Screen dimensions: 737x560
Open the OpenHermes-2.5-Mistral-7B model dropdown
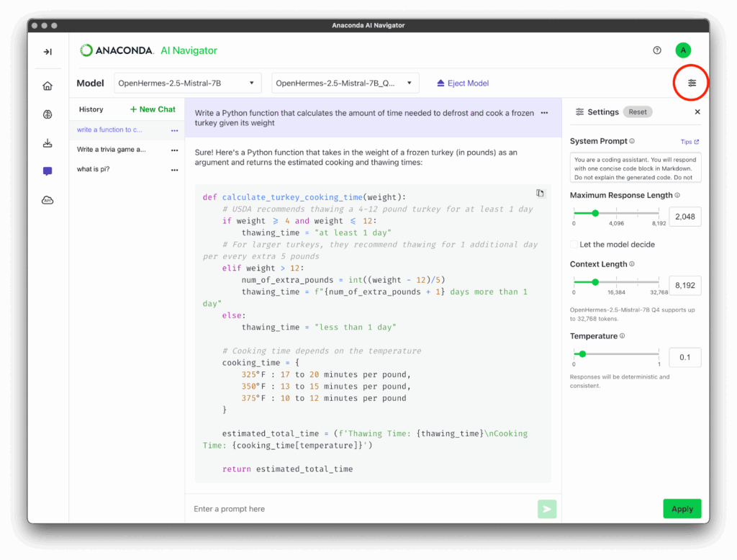click(x=188, y=83)
